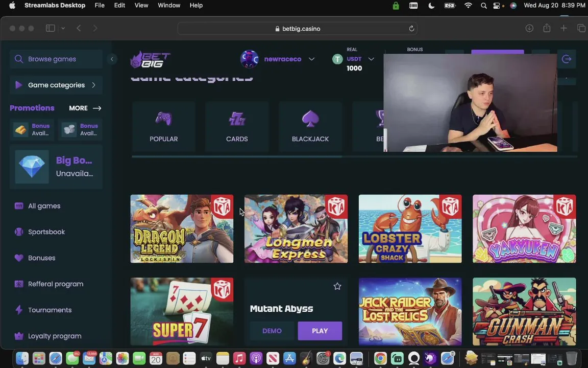Viewport: 588px width, 368px height.
Task: Click the categories horizontal scroll bar
Action: click(237, 156)
